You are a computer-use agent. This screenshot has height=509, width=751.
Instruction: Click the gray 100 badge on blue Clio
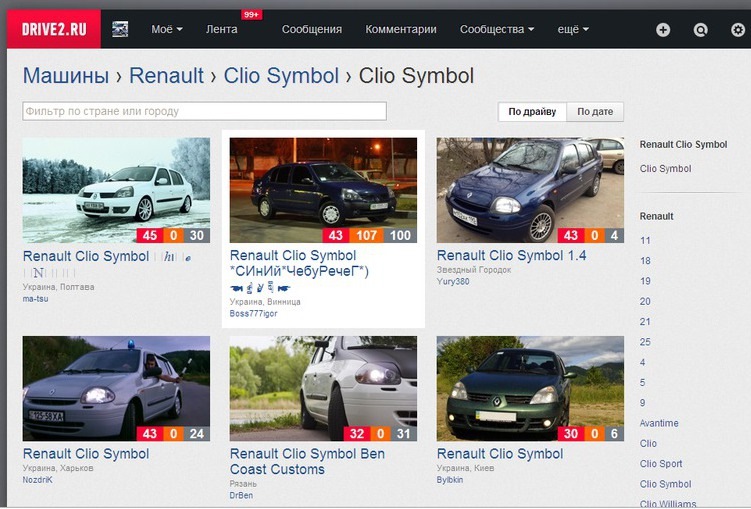400,236
